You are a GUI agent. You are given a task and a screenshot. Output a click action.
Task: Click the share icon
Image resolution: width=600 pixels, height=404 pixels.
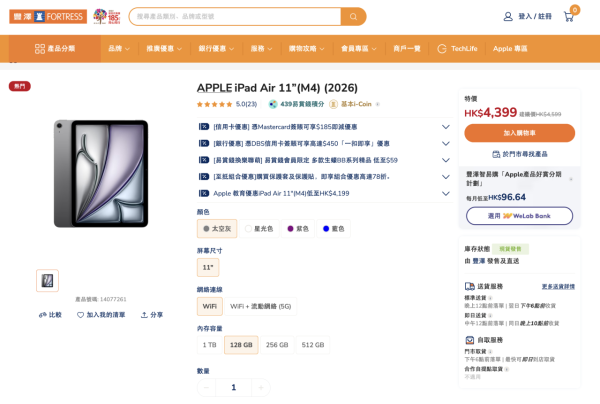[x=144, y=315]
